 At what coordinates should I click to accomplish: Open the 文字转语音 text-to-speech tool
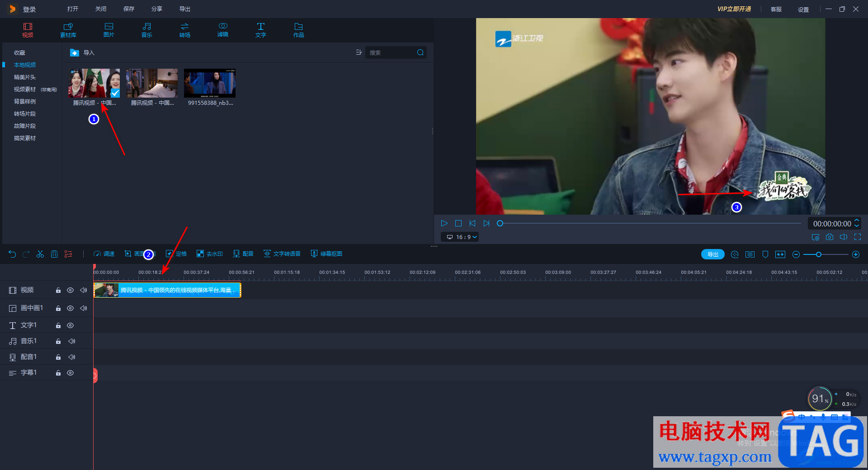[282, 254]
